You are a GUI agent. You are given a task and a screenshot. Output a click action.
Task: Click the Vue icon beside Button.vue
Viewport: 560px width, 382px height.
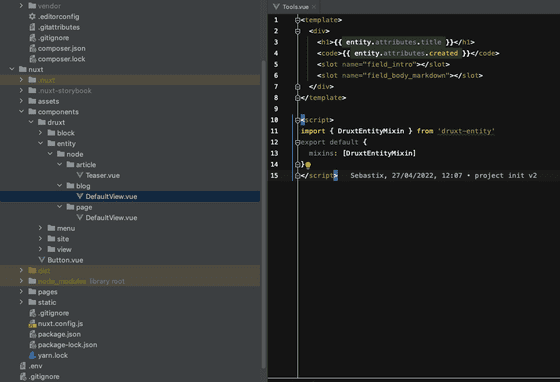click(x=42, y=260)
